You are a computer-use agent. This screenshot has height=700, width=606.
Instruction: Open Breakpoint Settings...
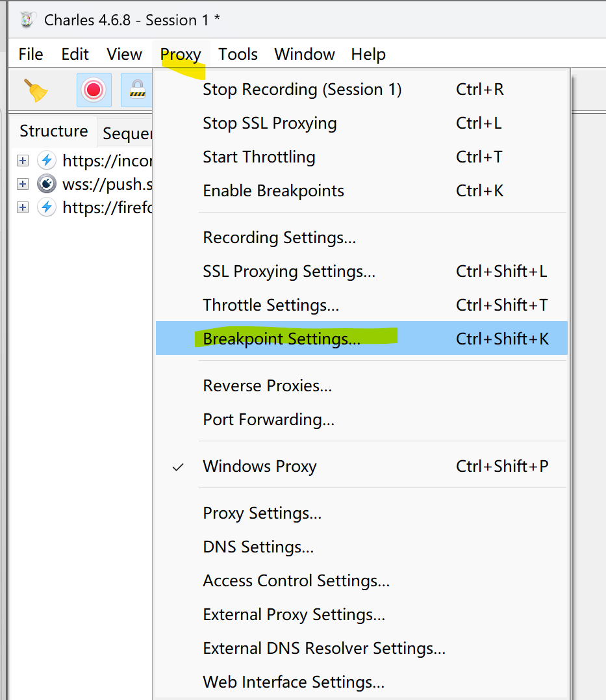[x=362, y=339]
